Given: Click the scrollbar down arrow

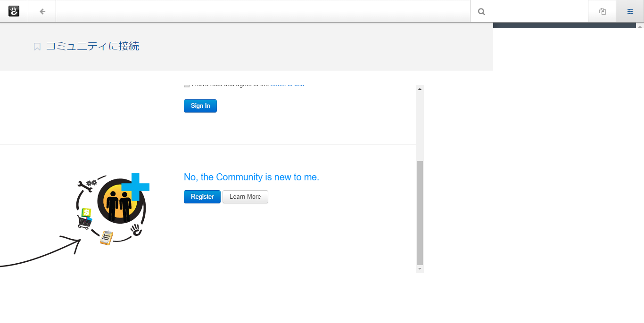Looking at the screenshot, I should [420, 269].
